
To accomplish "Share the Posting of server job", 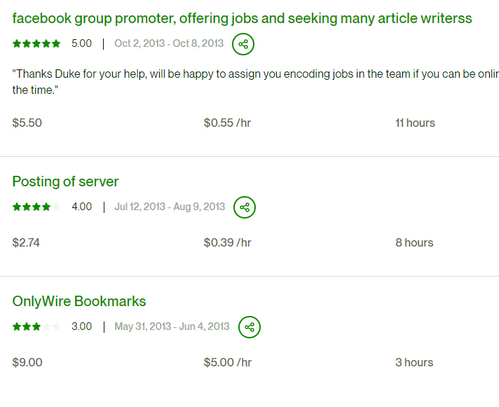I will coord(244,207).
